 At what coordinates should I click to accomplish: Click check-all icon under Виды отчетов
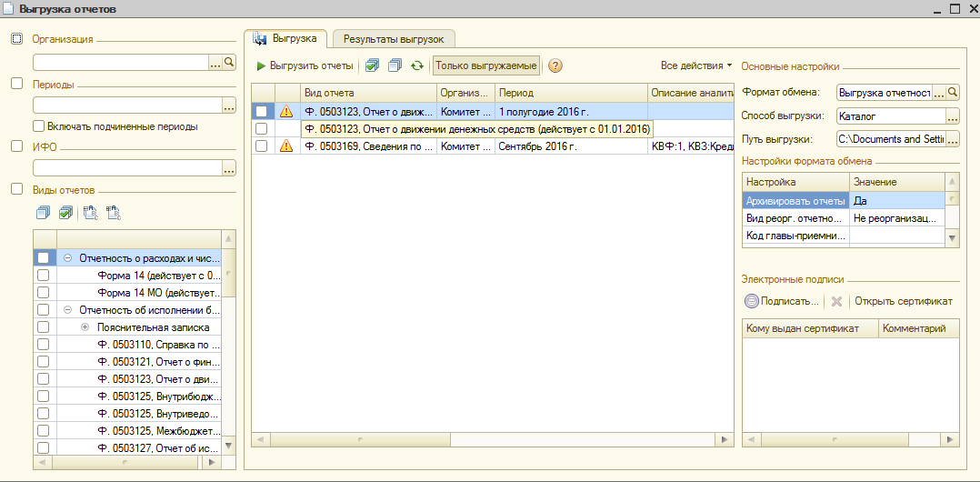[65, 213]
